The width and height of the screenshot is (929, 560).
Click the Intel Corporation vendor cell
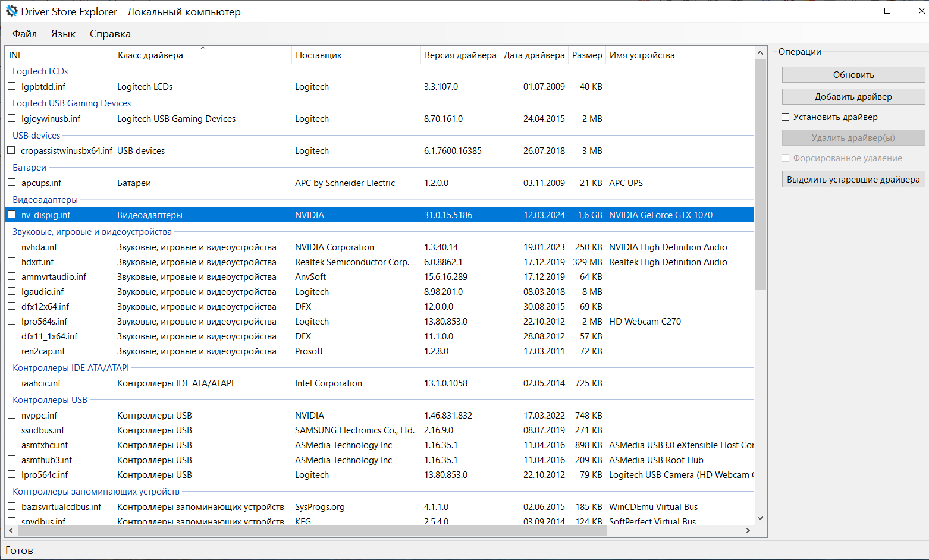pos(328,383)
